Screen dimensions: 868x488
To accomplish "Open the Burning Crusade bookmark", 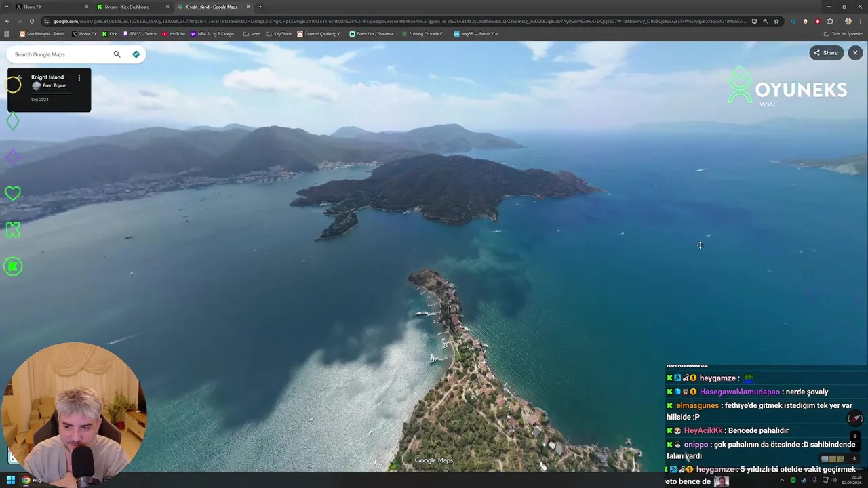I will [x=424, y=33].
